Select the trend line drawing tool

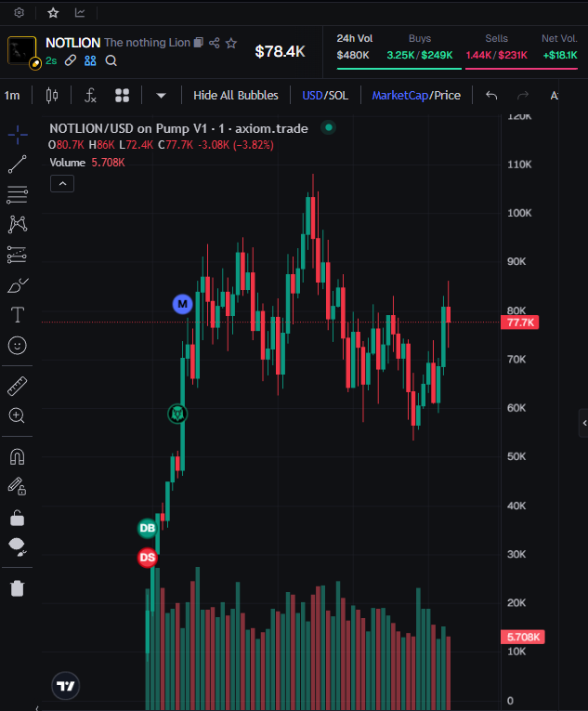tap(18, 165)
